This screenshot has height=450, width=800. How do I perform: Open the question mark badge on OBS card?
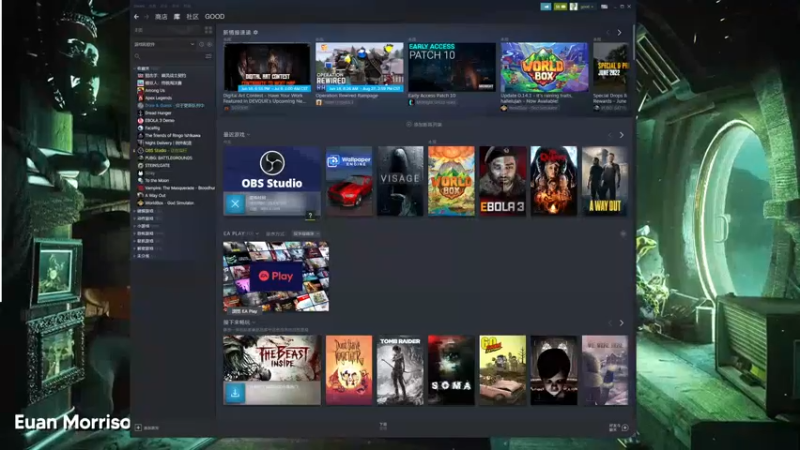310,216
